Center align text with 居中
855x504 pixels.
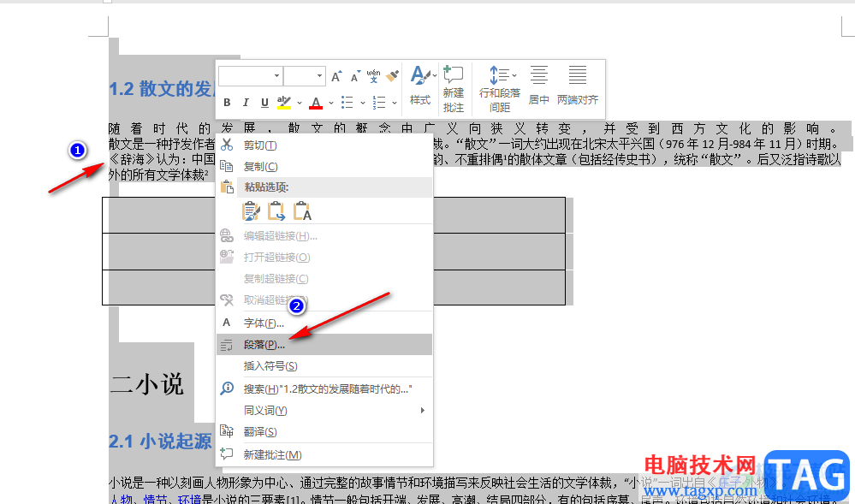tap(538, 86)
